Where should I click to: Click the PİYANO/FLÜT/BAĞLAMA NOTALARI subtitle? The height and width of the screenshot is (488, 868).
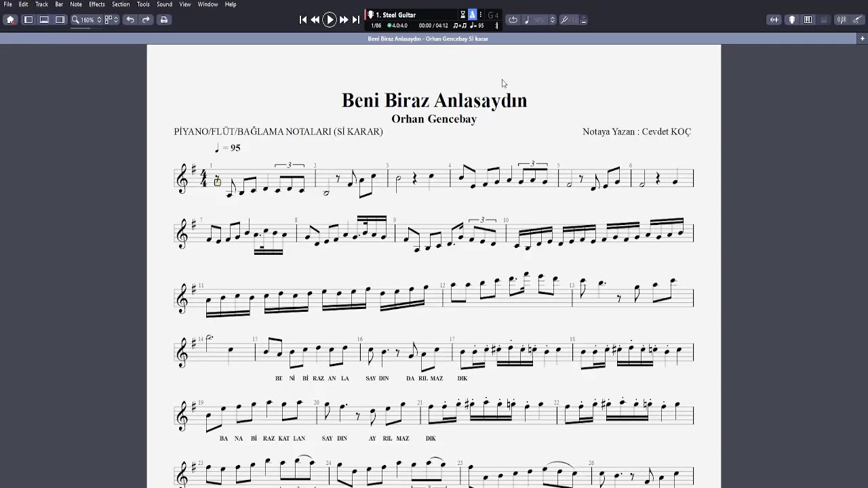pos(278,132)
